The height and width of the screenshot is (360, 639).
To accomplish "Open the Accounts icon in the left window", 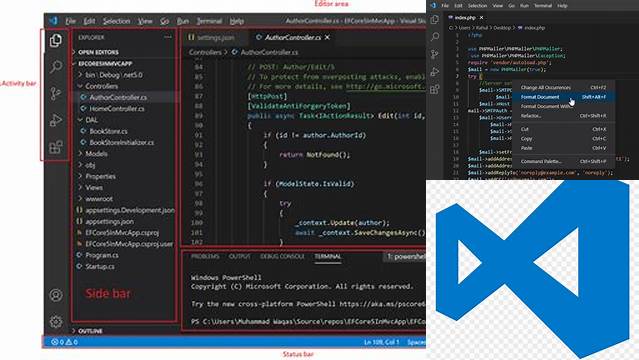I will [56, 295].
